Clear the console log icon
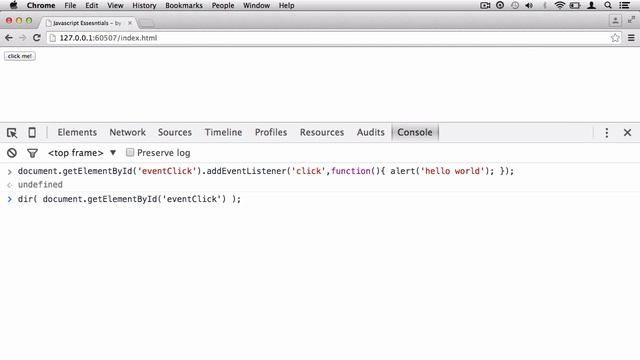The width and height of the screenshot is (640, 360). pos(12,153)
